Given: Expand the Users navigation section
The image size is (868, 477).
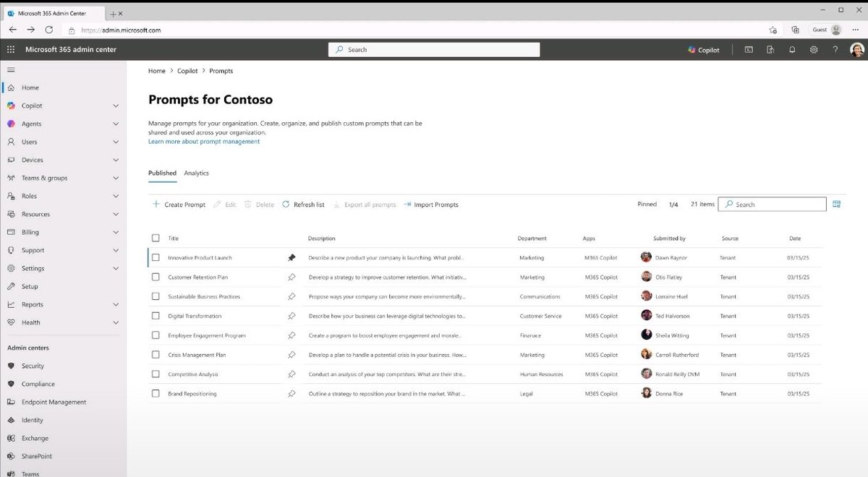Looking at the screenshot, I should point(116,142).
